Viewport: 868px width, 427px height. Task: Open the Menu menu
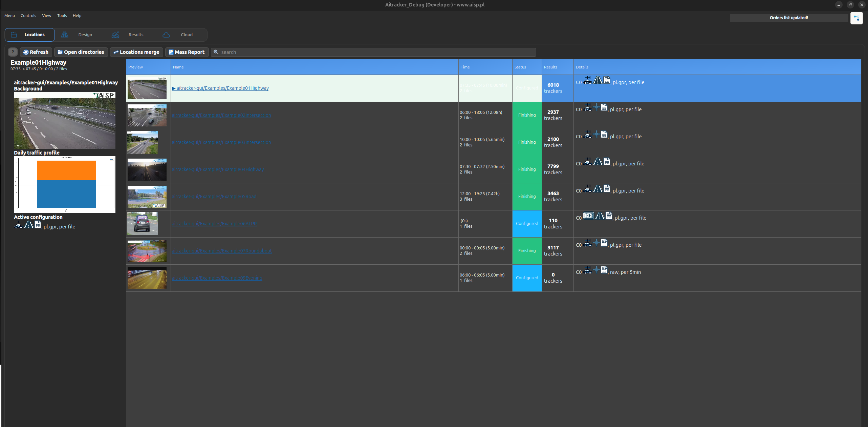click(9, 16)
